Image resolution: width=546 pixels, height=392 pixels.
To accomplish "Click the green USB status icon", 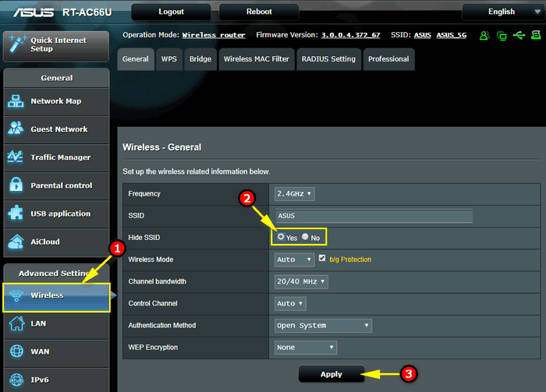I will click(520, 36).
